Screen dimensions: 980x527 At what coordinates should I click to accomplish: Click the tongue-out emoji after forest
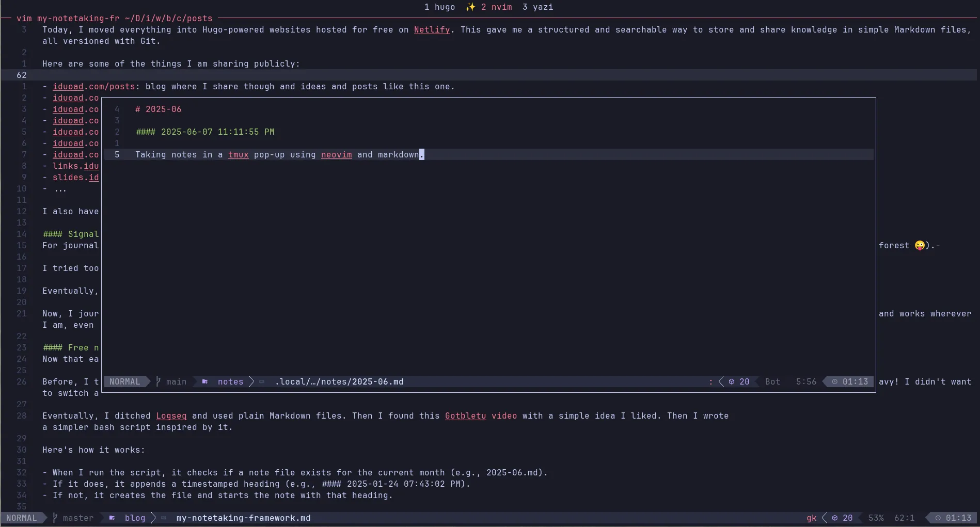point(920,245)
